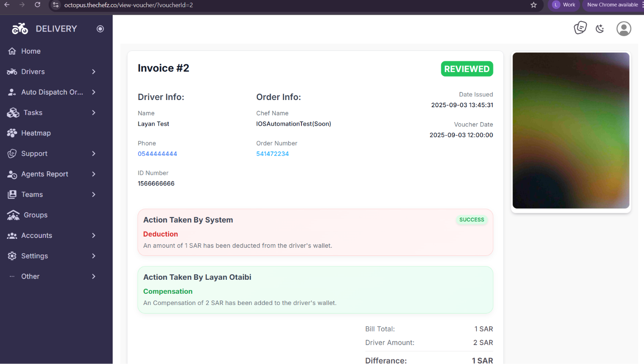Open driver phone number 0544444444 link
This screenshot has width=644, height=364.
tap(157, 154)
